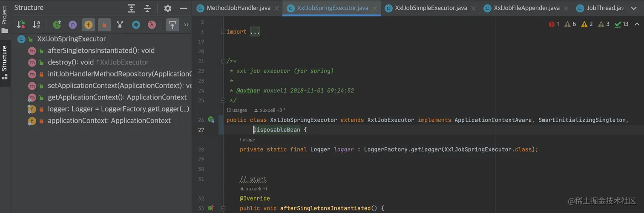Select setApplicationContext method in Structure
Image resolution: width=644 pixels, height=213 pixels.
[120, 85]
